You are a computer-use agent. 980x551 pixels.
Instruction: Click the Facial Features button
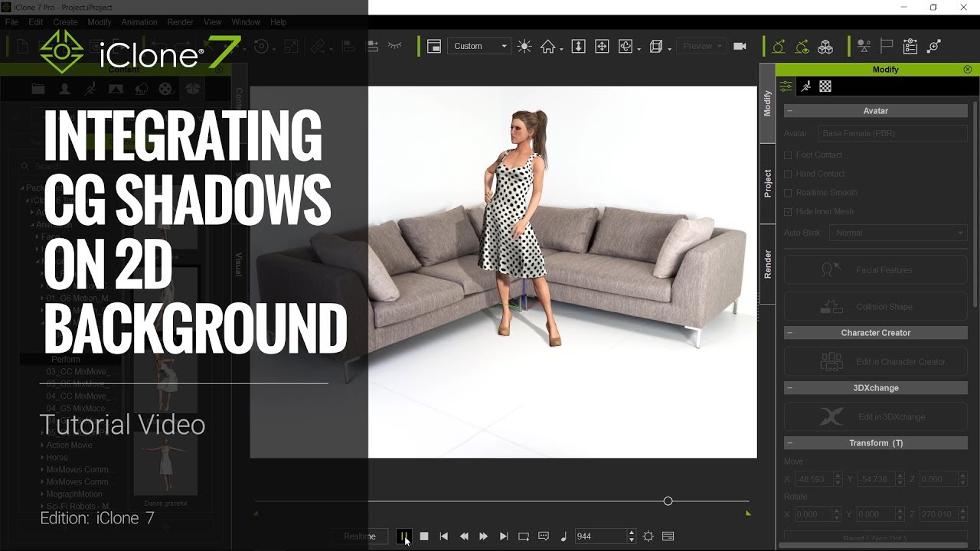(x=875, y=270)
